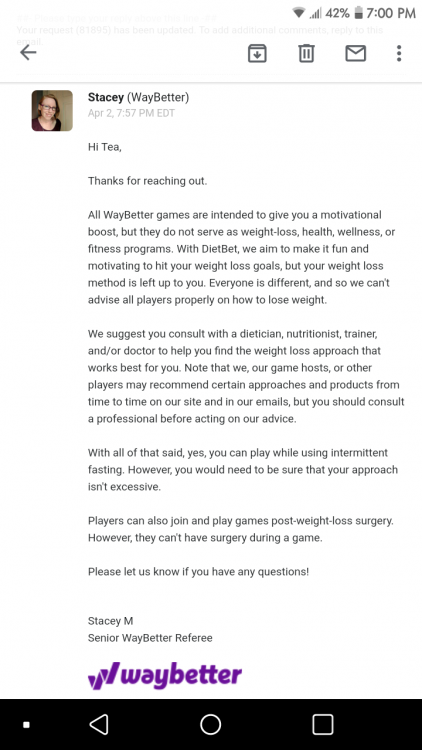Tap the cellular signal strength icon
Screen dimensions: 422x750
[x=315, y=13]
